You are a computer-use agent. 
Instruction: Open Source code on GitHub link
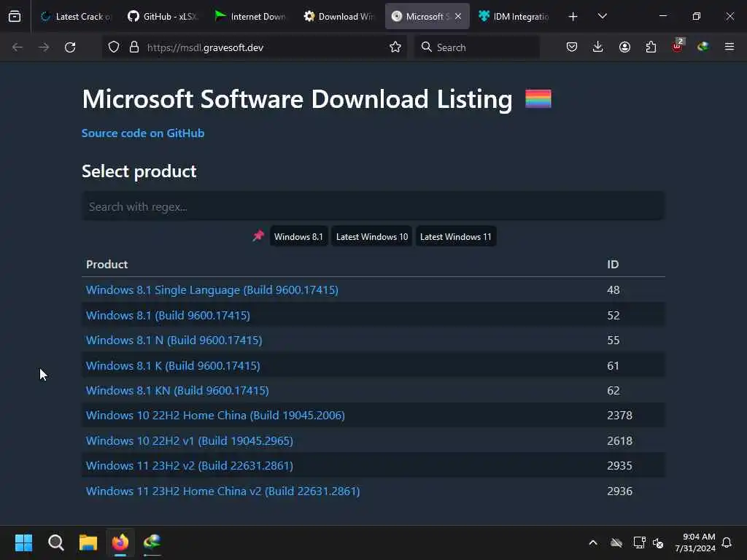point(143,133)
